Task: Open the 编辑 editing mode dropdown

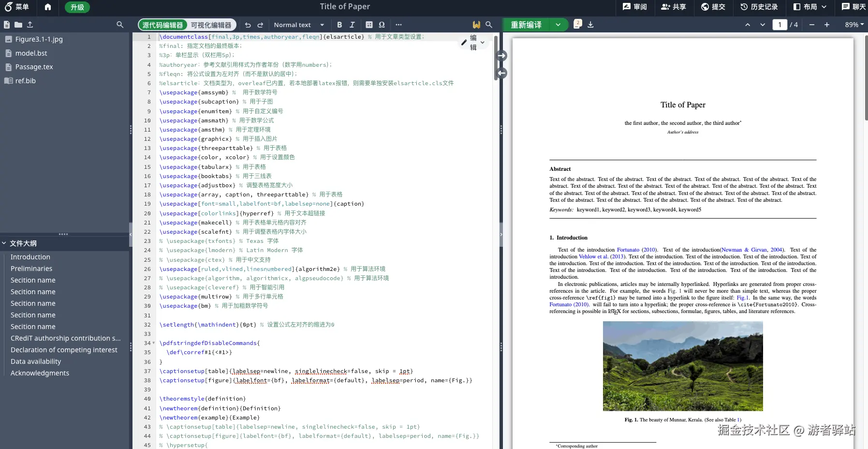Action: [x=472, y=43]
